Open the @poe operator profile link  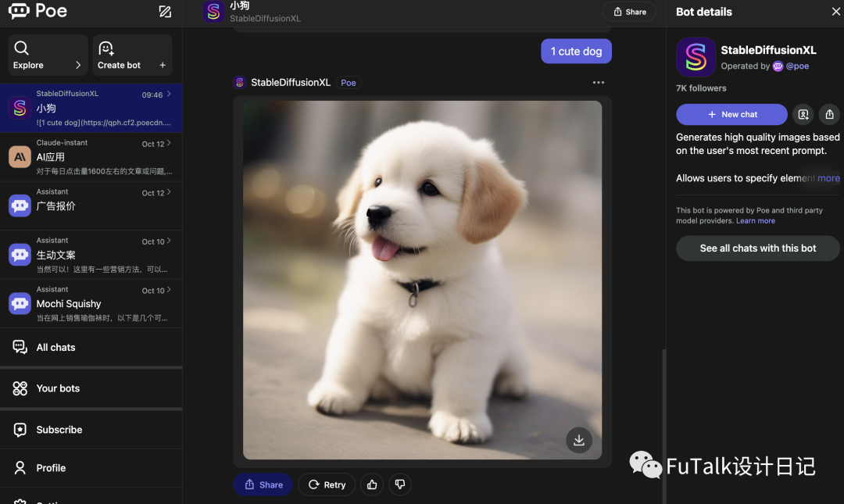pyautogui.click(x=797, y=66)
